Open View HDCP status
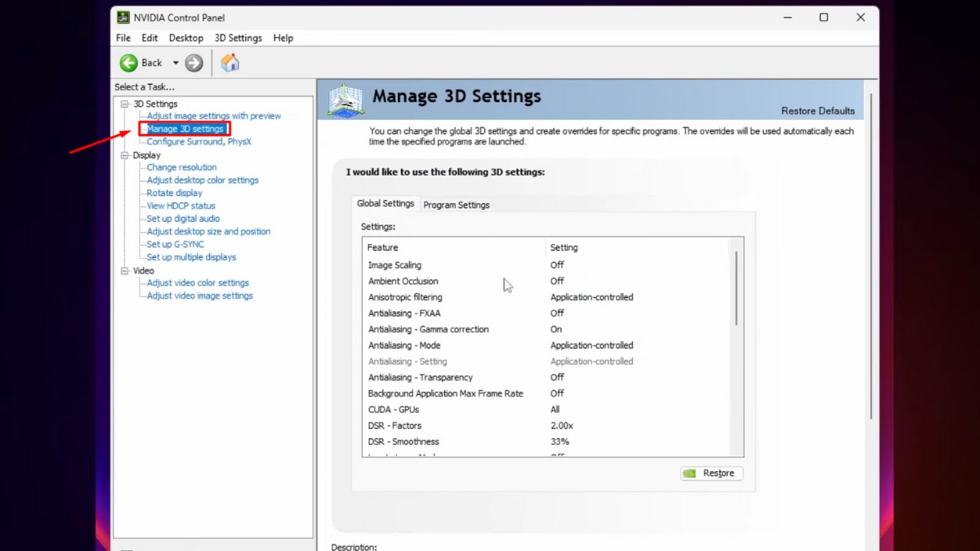 click(181, 206)
